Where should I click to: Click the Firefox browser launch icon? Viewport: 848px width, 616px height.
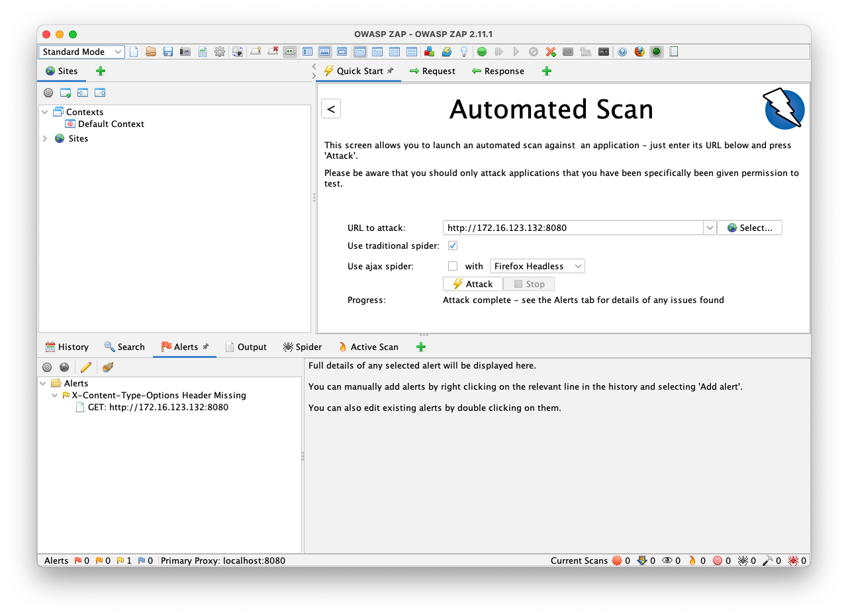(x=639, y=52)
